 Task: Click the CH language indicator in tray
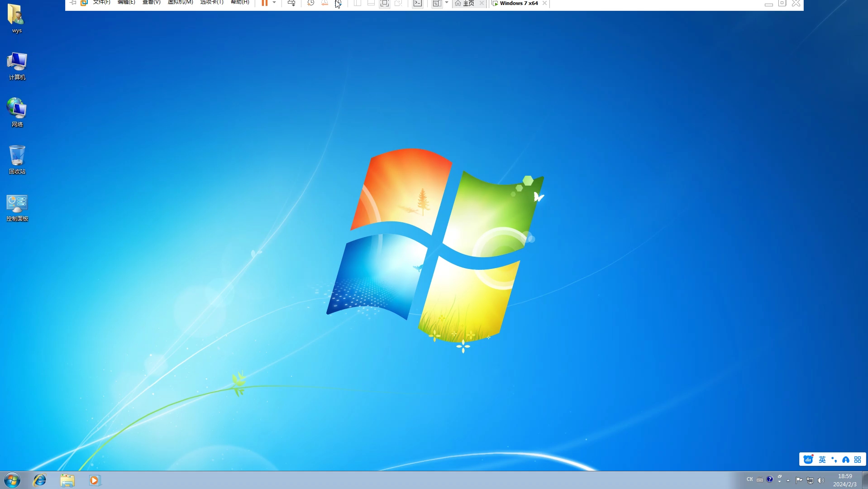click(x=749, y=479)
